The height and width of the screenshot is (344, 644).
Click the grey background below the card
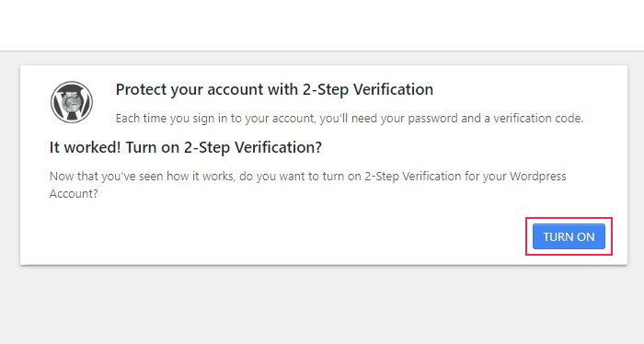(x=322, y=305)
